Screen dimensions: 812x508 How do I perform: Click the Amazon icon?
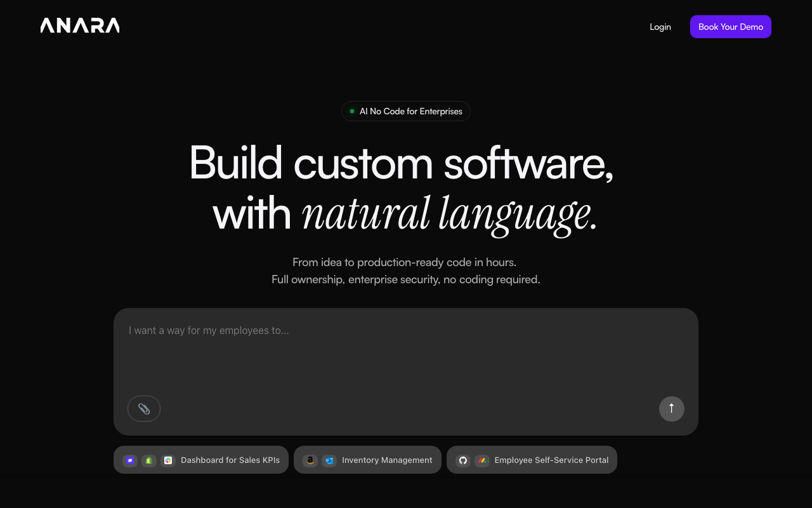click(310, 460)
